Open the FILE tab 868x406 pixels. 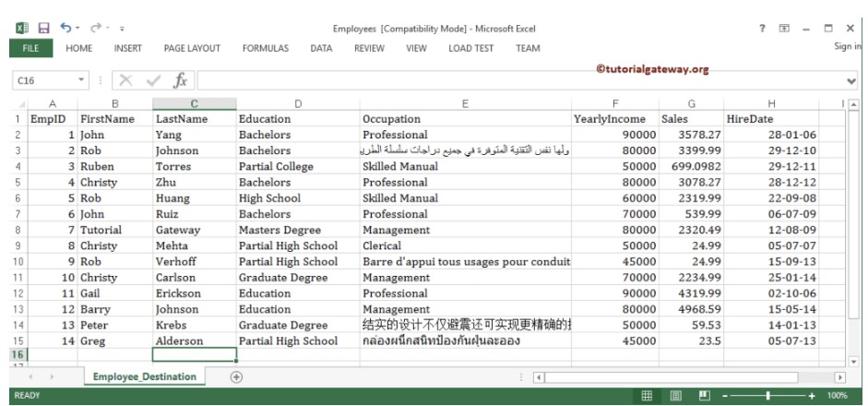[x=31, y=48]
